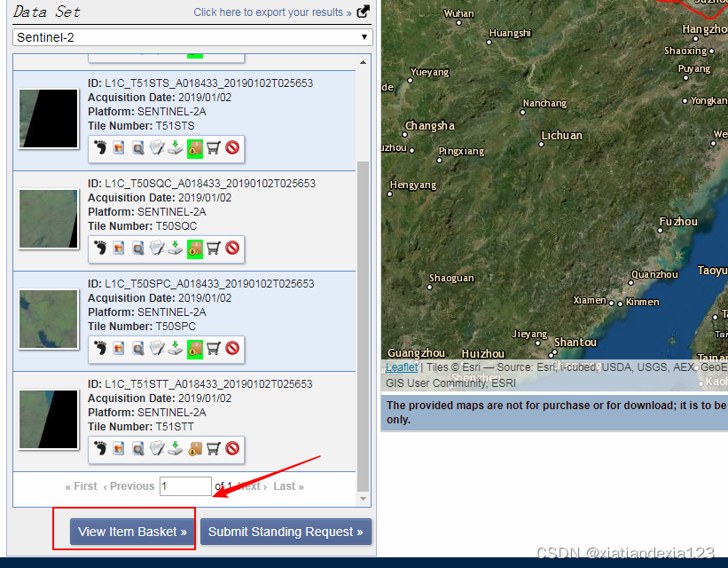Go to First results page
This screenshot has width=728, height=568.
coord(82,486)
